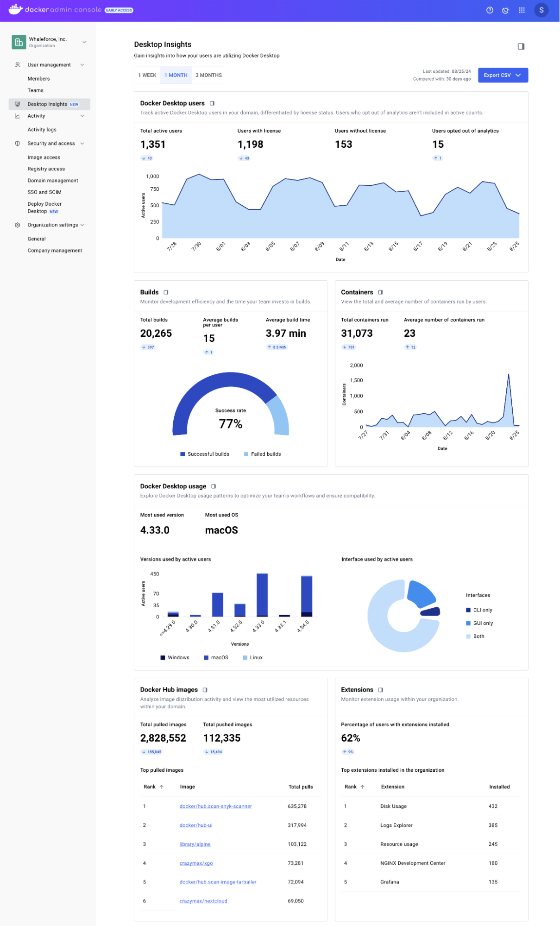Click the Docker whale logo
Viewport: 560px width, 926px height.
15,10
